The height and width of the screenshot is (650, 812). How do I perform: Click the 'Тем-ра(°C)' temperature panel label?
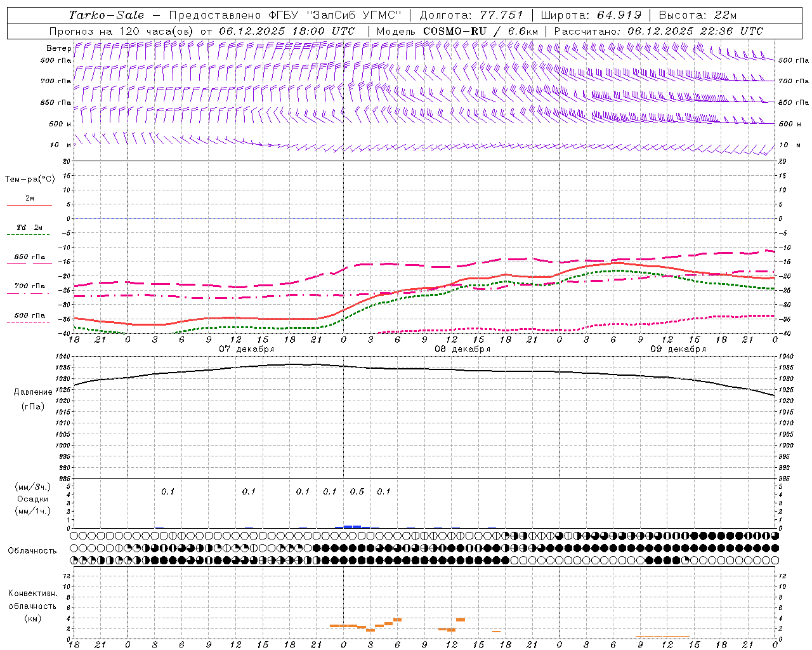[30, 180]
